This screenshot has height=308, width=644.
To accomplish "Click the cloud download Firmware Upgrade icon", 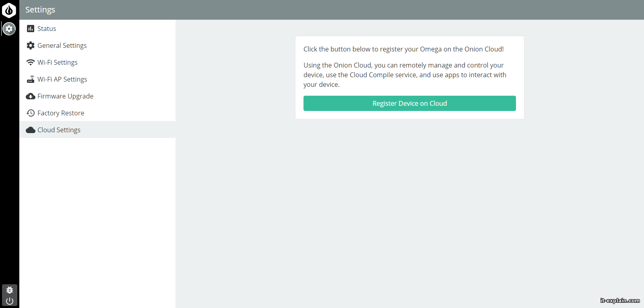I will [x=31, y=96].
